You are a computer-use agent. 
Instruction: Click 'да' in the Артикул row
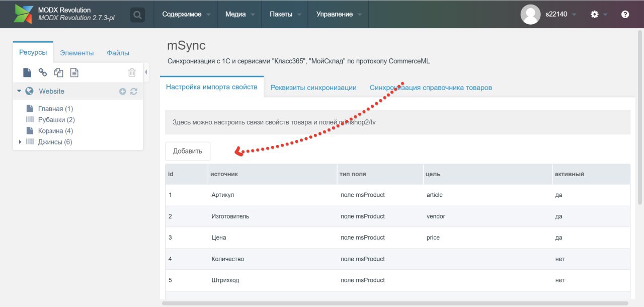tap(558, 195)
